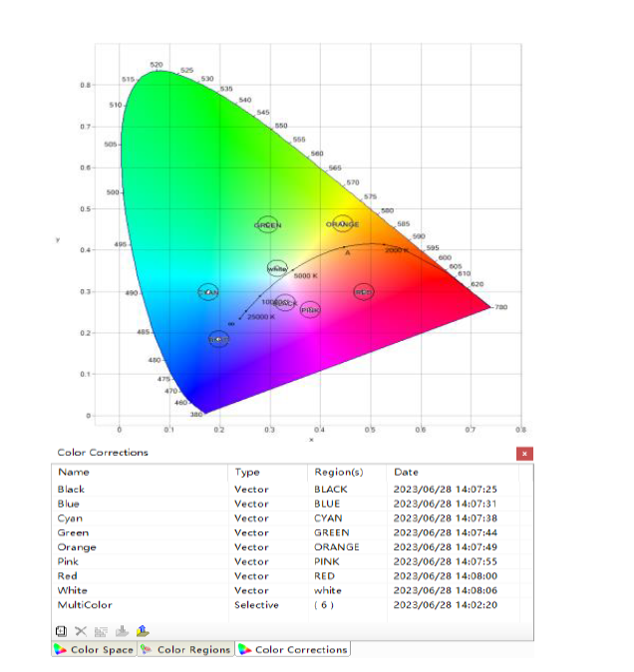The width and height of the screenshot is (634, 672).
Task: Close the Color Corrections panel
Action: tap(524, 454)
